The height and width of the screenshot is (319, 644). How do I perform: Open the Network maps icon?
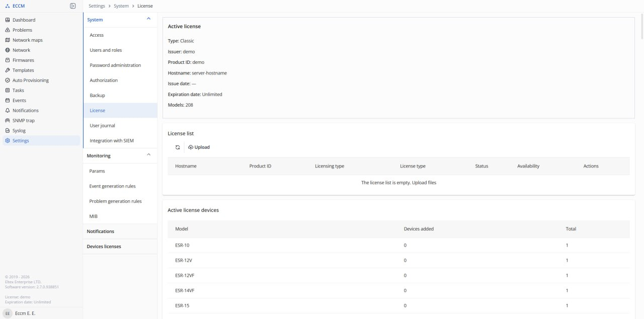tap(8, 40)
